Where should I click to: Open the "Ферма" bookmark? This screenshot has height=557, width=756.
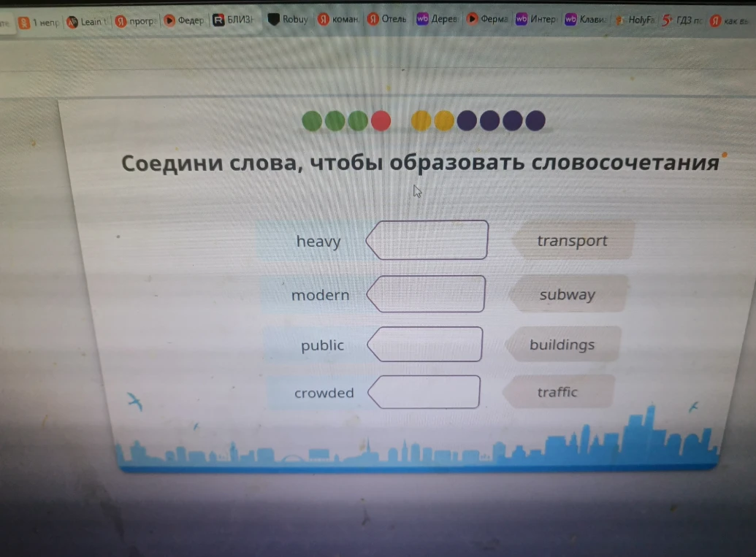click(x=487, y=19)
